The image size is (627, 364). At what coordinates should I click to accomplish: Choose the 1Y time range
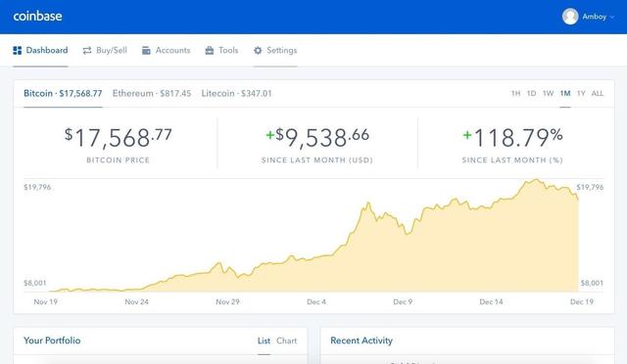click(581, 94)
